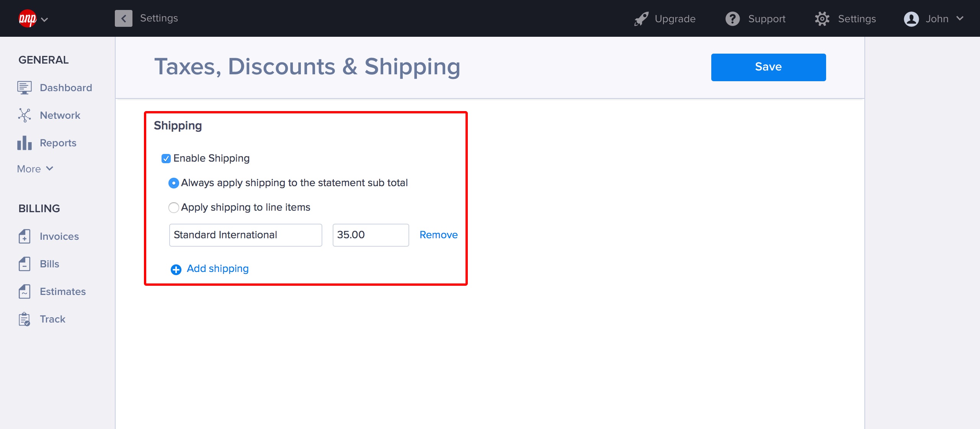
Task: Select Always apply shipping to sub total
Action: pos(174,183)
